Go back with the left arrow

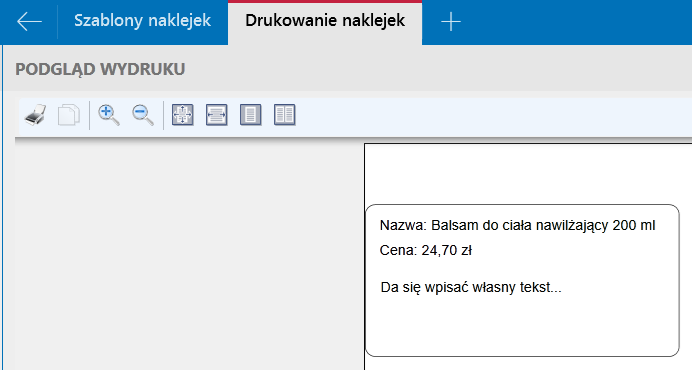tap(29, 22)
